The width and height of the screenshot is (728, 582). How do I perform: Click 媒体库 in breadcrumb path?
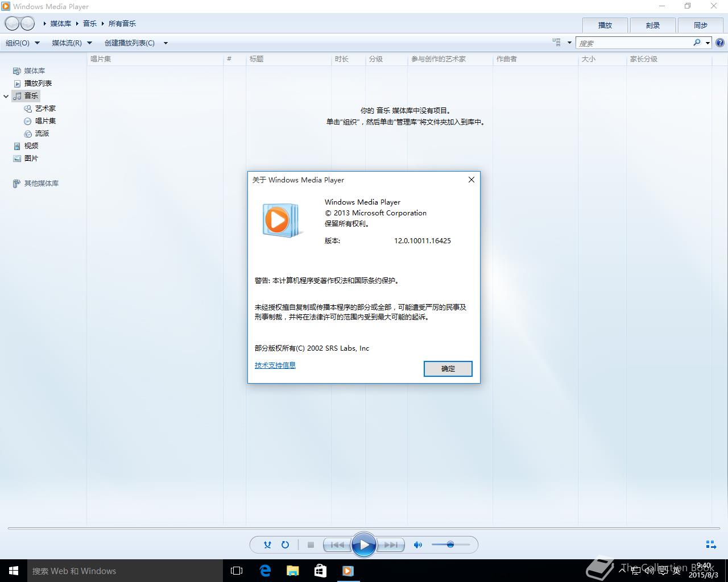61,24
